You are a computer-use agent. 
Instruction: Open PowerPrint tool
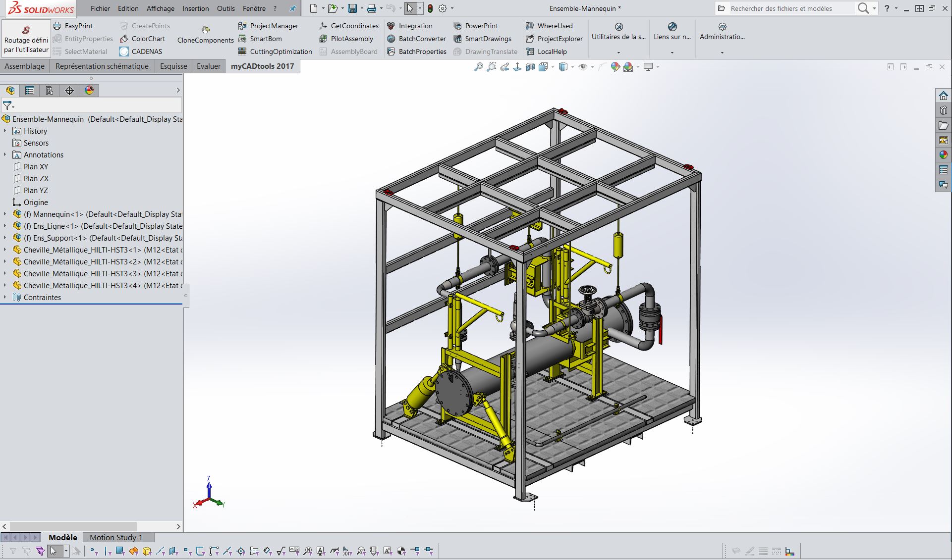point(476,26)
